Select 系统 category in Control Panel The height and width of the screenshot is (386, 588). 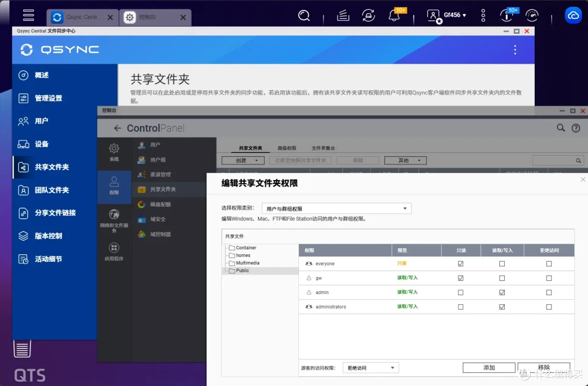114,152
